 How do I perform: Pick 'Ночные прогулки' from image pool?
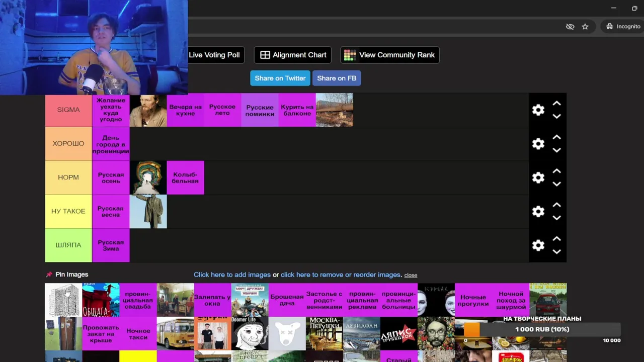coord(473,300)
